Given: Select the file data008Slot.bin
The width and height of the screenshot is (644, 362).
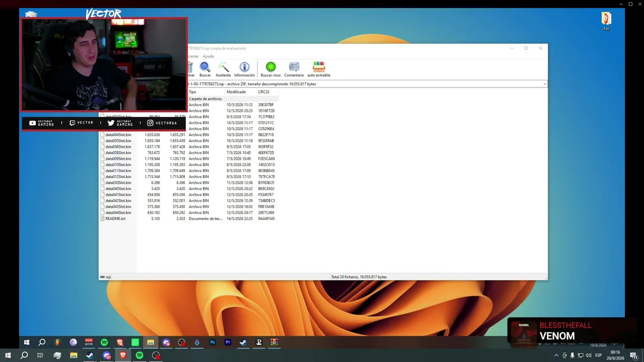Looking at the screenshot, I should (x=118, y=153).
